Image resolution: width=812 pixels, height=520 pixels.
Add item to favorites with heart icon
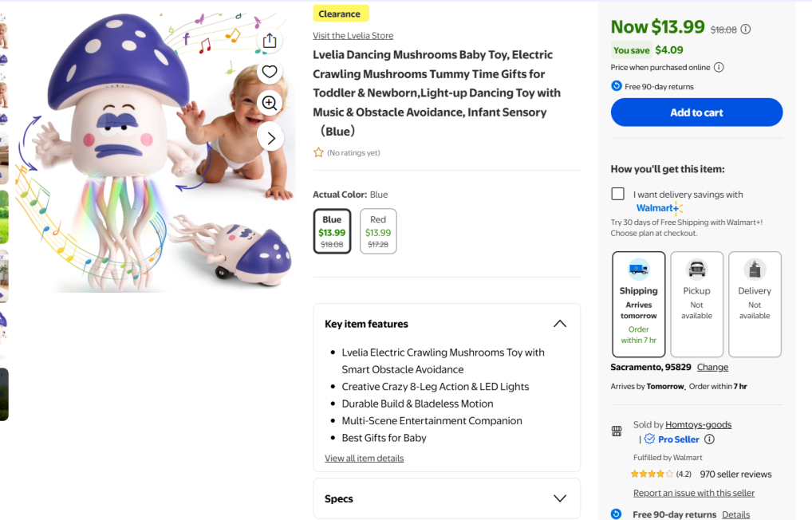click(270, 72)
